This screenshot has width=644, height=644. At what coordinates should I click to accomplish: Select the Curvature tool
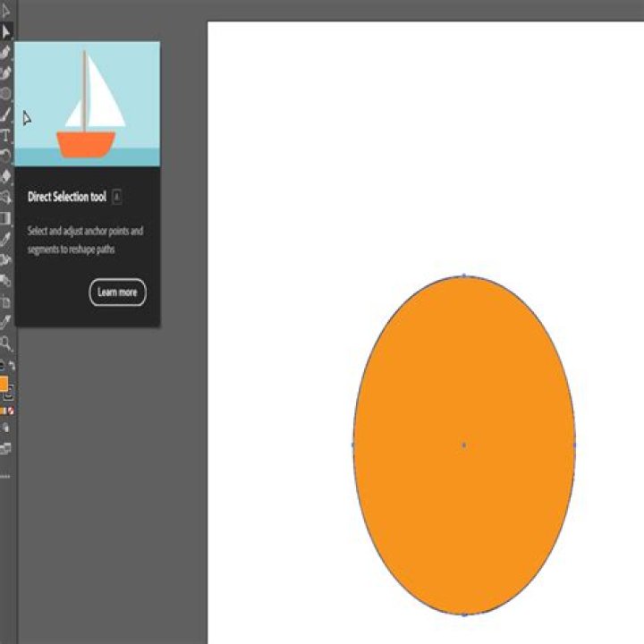[5, 73]
